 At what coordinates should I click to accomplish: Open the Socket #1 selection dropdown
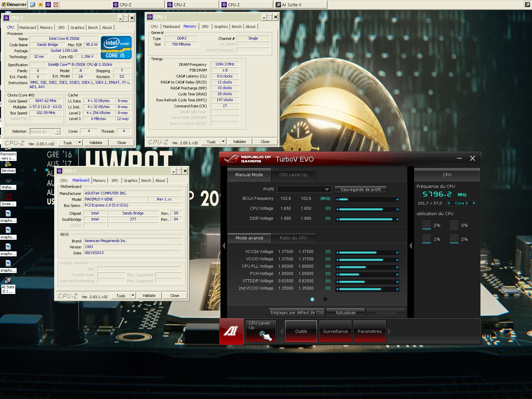click(45, 132)
